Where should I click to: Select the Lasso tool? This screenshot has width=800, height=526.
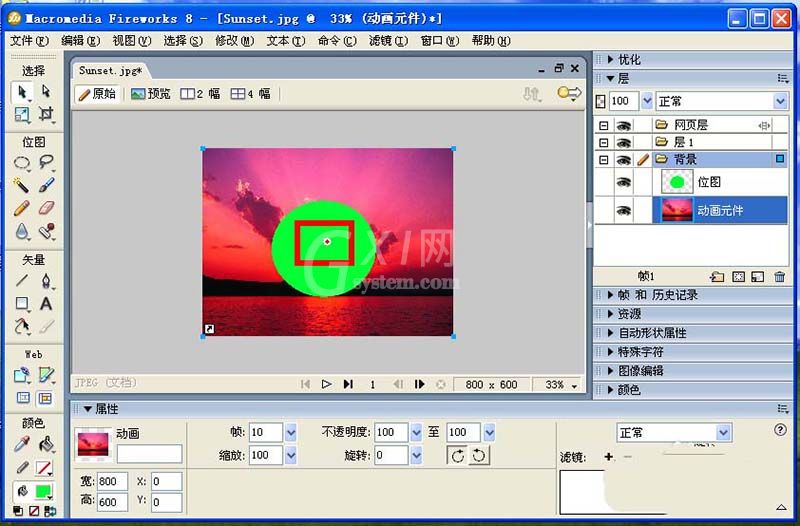46,163
